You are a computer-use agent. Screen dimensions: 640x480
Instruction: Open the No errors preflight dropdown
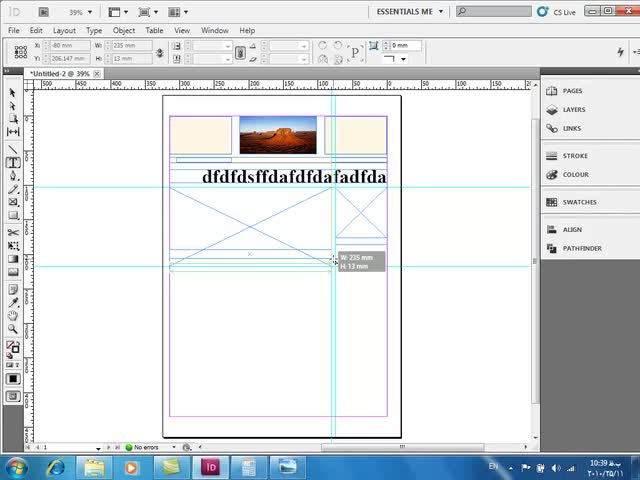[174, 447]
